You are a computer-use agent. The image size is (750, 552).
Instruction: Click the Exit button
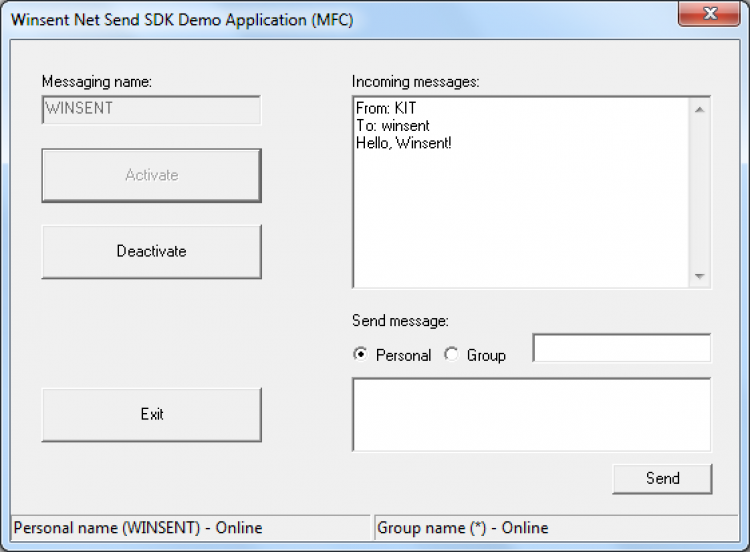[x=152, y=414]
